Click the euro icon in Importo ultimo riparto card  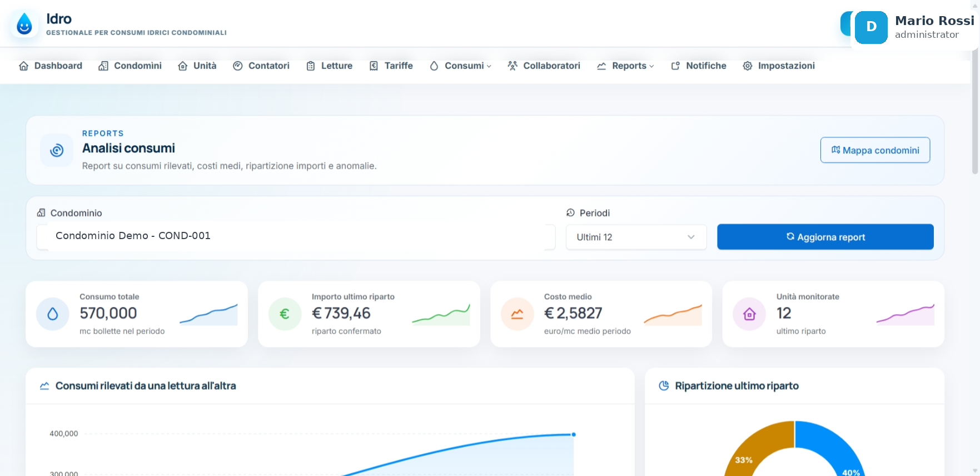[x=285, y=314]
